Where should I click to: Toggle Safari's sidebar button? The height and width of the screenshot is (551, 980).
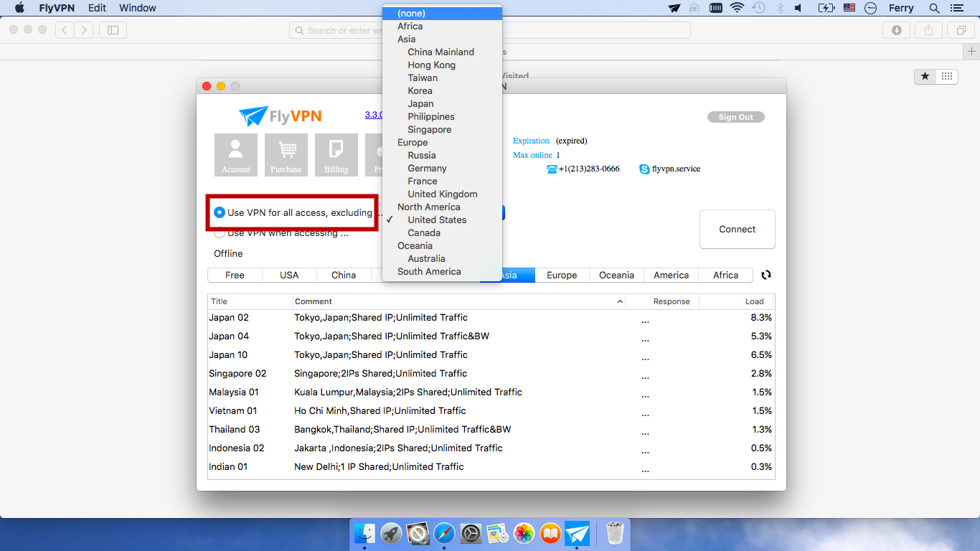point(113,30)
